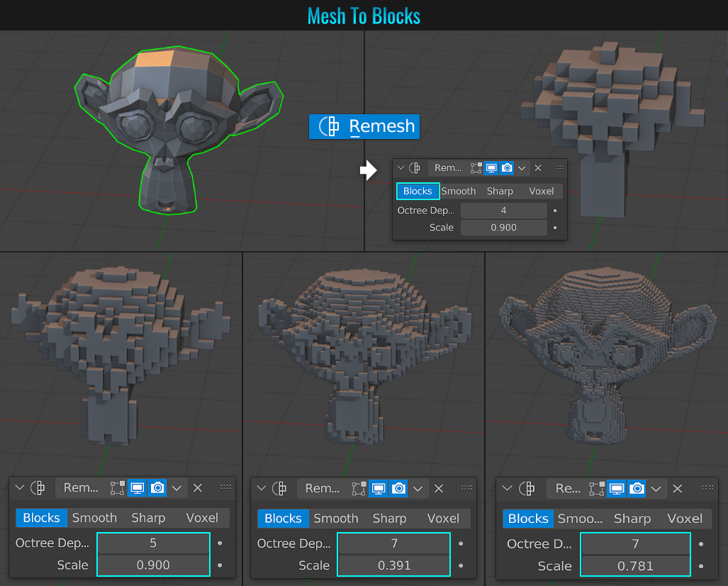Click Scale field showing 0.391
Viewport: 728px width, 586px height.
(x=394, y=565)
